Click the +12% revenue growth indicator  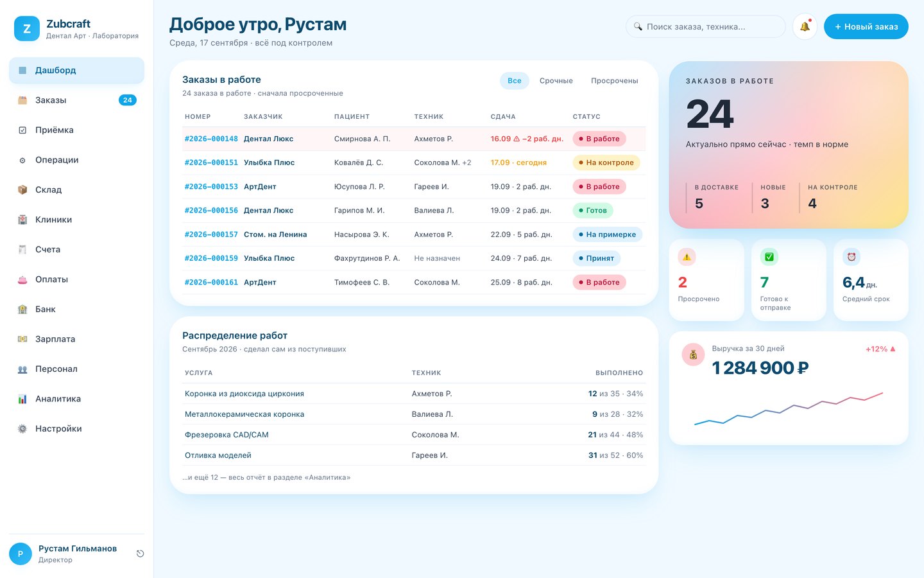click(x=880, y=349)
